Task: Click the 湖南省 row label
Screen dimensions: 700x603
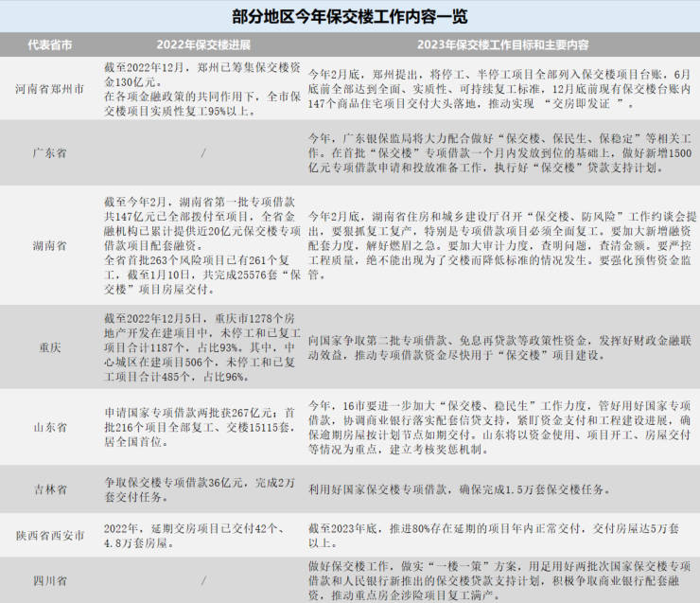Action: click(49, 246)
